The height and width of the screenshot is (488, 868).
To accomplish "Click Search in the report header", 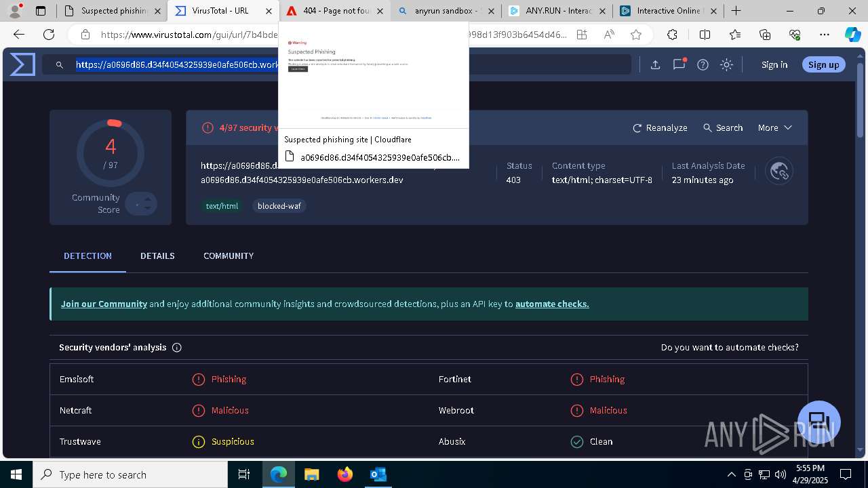I will (x=723, y=127).
